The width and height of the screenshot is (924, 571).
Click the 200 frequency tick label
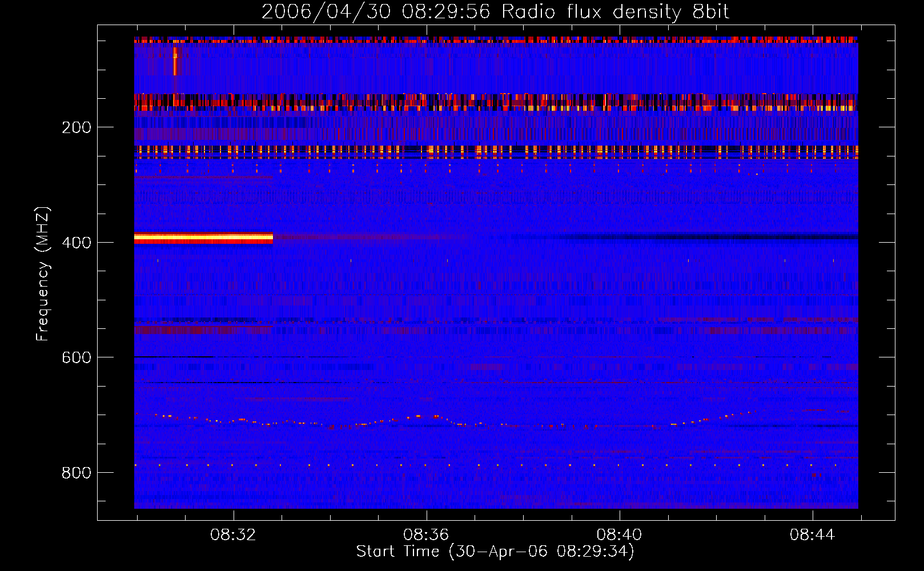click(77, 127)
